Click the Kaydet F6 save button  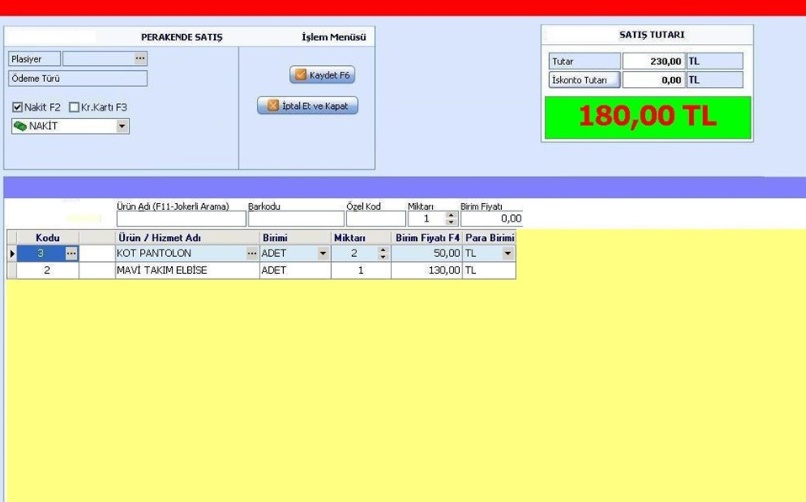pos(322,75)
